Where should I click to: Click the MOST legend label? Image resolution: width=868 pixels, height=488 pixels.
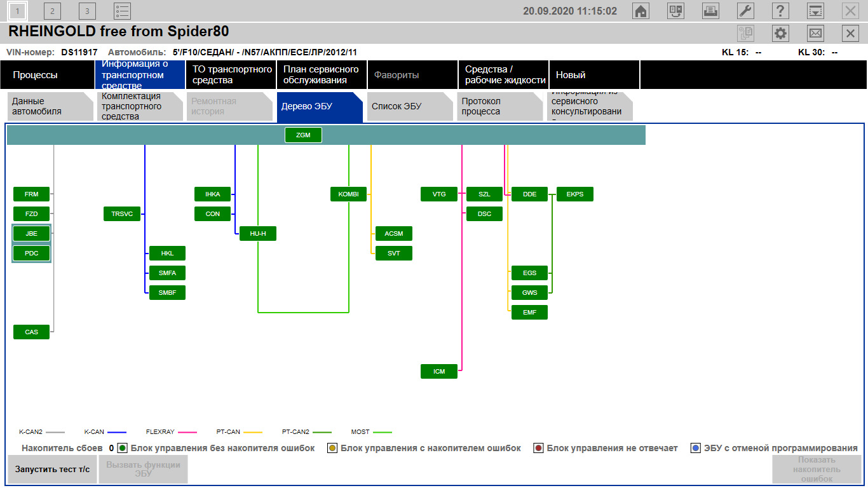pyautogui.click(x=360, y=432)
